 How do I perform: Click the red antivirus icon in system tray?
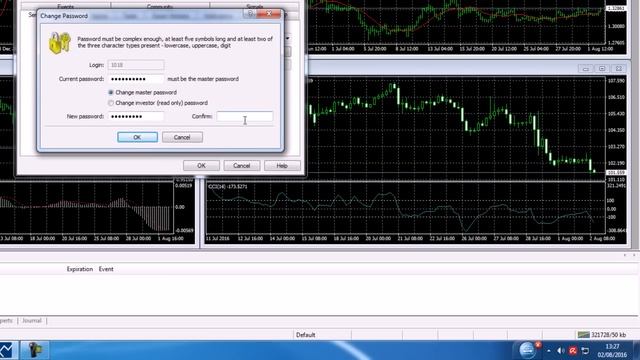(573, 351)
